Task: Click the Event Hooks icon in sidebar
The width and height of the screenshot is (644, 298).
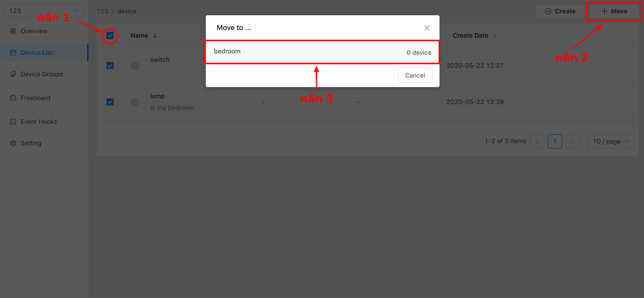Action: tap(13, 121)
